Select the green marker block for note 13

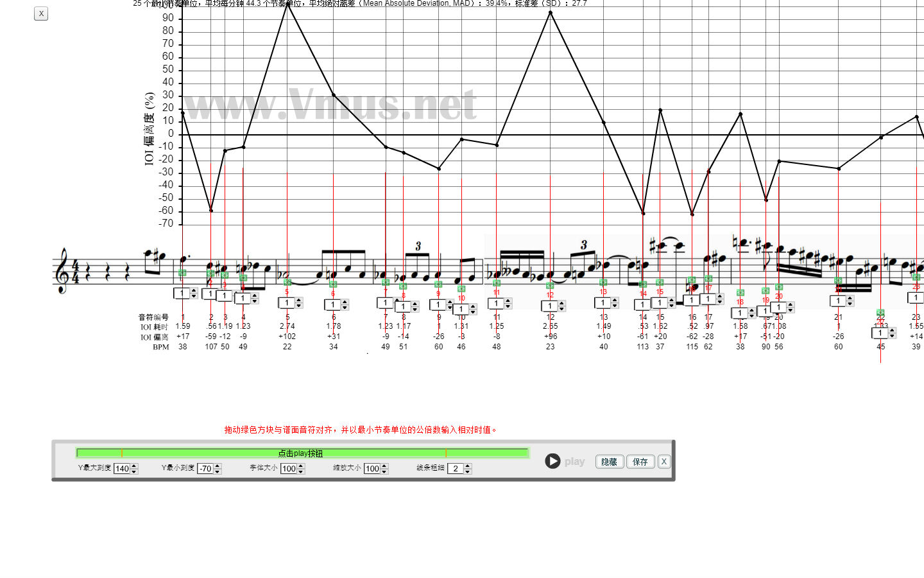click(603, 283)
